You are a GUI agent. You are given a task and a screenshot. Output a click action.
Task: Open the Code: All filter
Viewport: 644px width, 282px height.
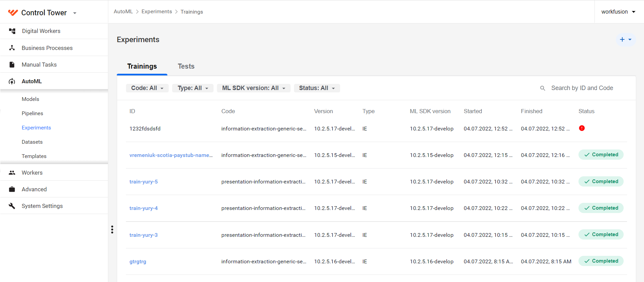point(147,88)
